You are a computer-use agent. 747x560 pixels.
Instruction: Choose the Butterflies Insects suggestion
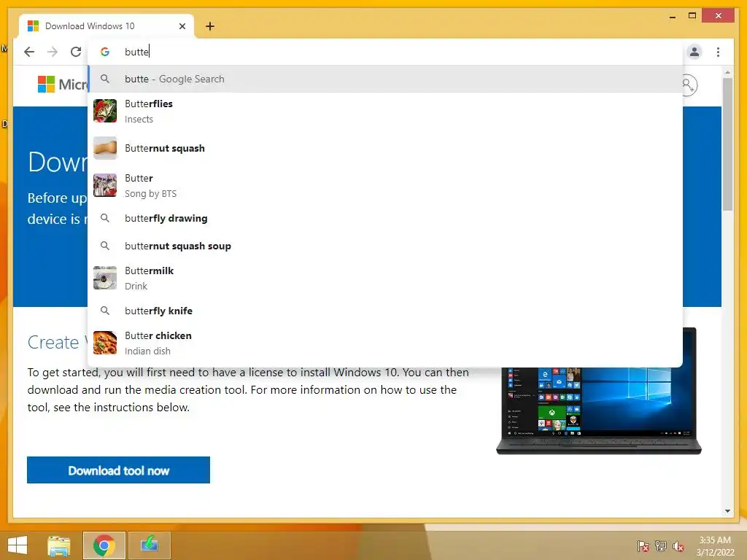click(x=385, y=112)
